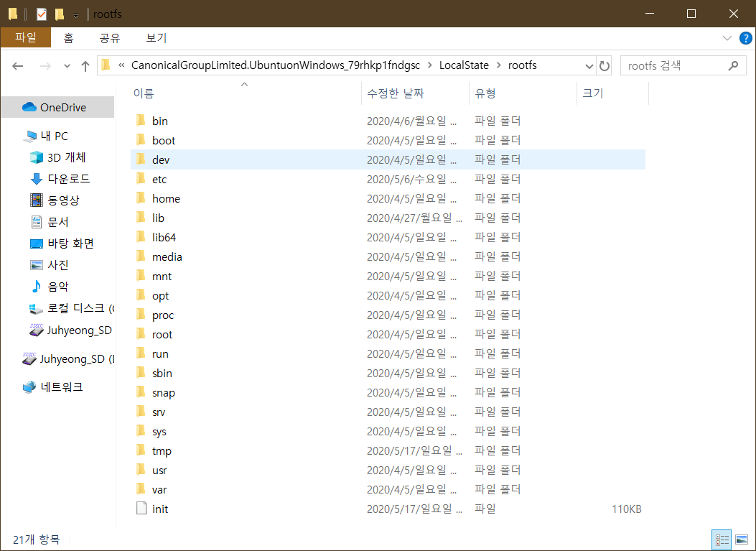
Task: Click the 내 PC computer icon
Action: (30, 136)
